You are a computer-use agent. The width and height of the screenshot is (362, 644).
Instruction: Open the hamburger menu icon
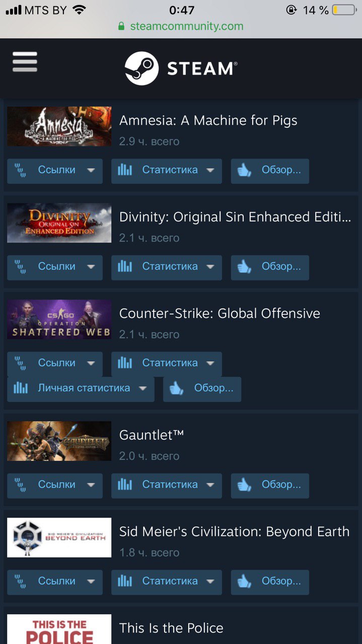[25, 62]
